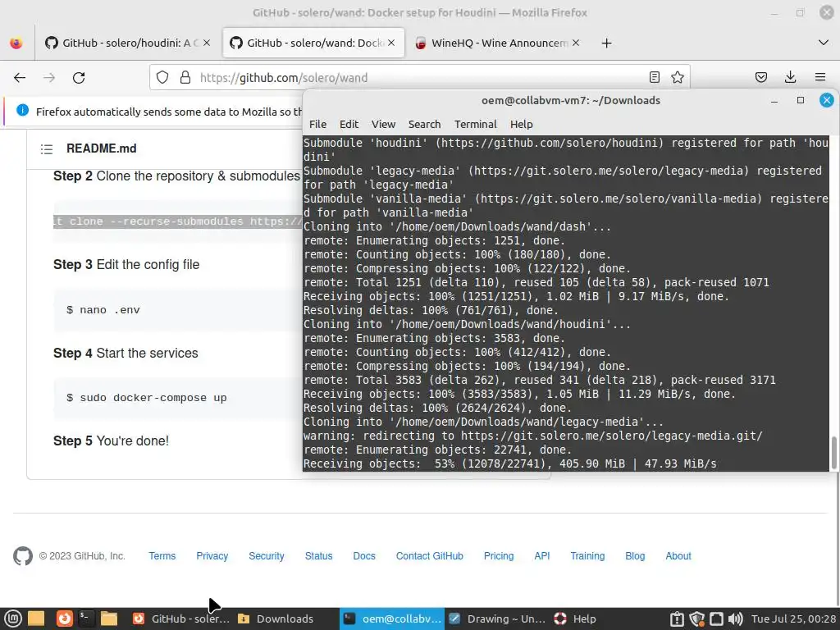Expand the list all tabs chevron

coord(824,43)
